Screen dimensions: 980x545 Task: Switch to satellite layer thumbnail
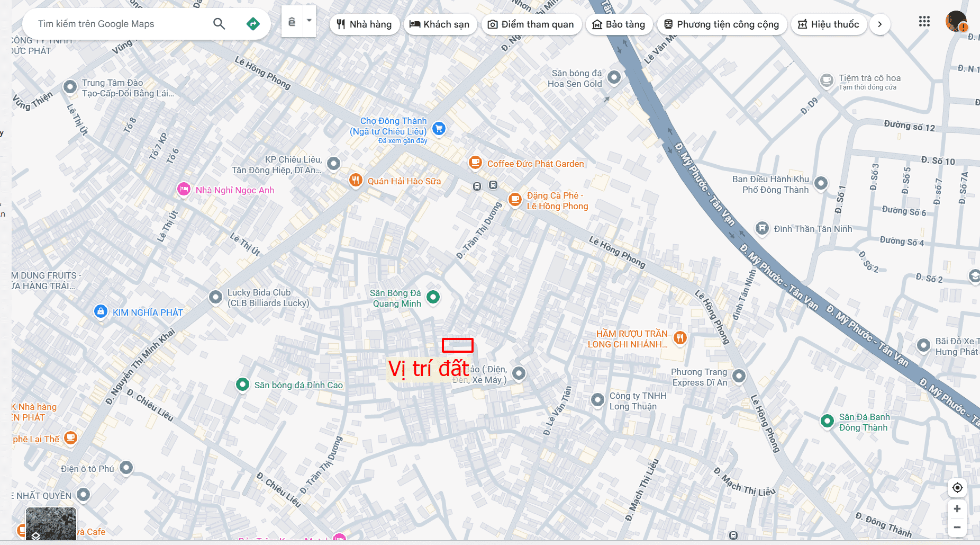[x=51, y=524]
